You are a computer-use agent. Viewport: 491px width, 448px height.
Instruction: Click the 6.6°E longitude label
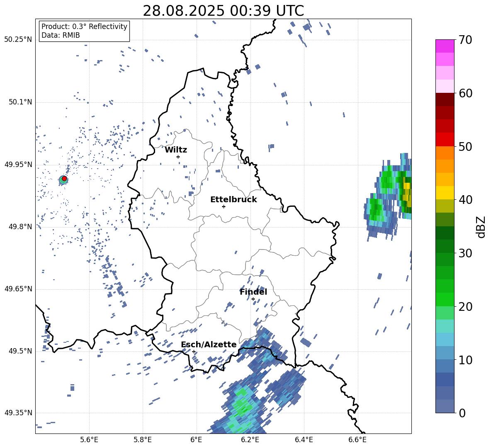[357, 440]
